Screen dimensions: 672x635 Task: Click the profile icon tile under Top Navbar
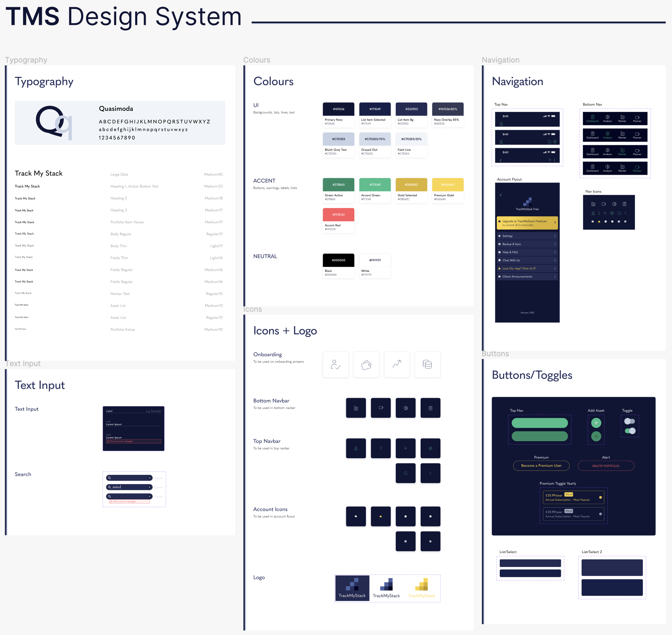pos(356,448)
